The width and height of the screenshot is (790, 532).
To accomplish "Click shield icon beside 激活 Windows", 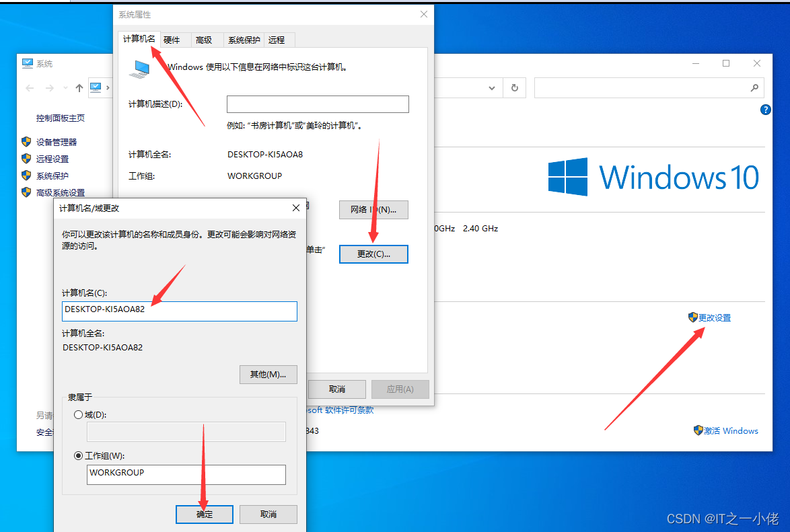I will (x=698, y=430).
